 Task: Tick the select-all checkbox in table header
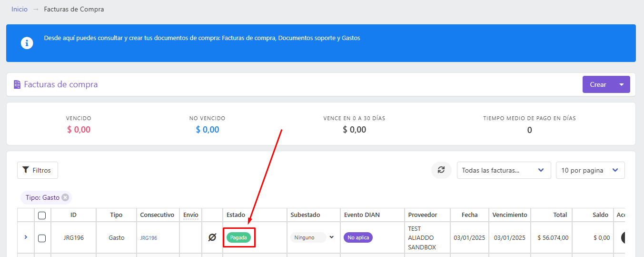(42, 216)
